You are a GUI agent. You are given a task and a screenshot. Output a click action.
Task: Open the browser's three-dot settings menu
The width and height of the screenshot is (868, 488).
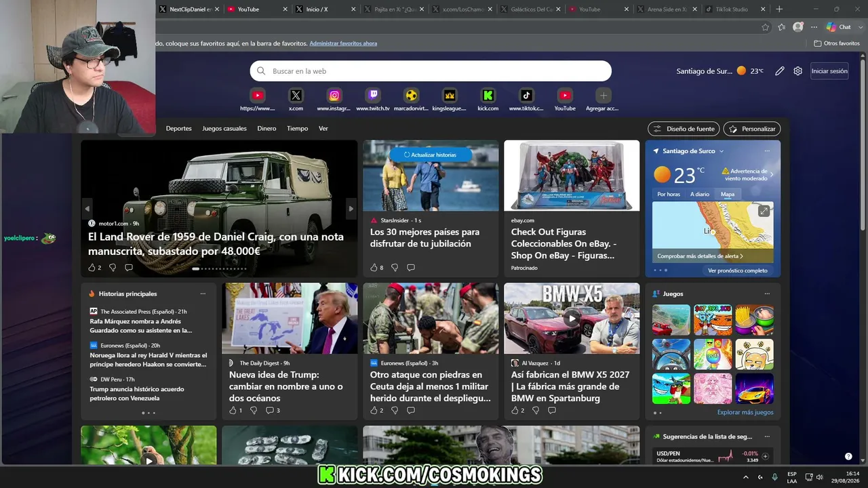[x=814, y=27]
